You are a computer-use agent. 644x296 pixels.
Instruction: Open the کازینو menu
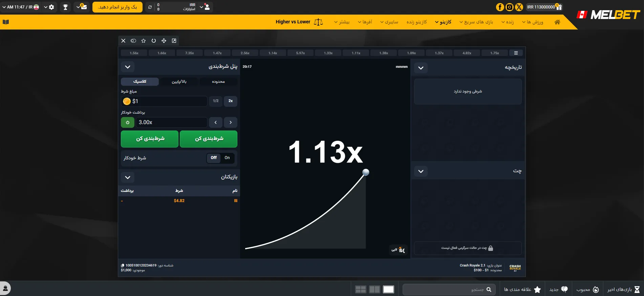pyautogui.click(x=443, y=22)
